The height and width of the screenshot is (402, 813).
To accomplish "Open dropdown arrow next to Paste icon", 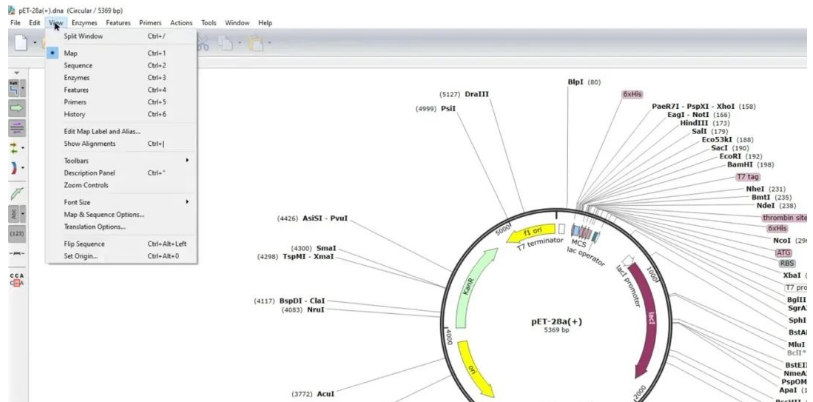I will tap(269, 43).
